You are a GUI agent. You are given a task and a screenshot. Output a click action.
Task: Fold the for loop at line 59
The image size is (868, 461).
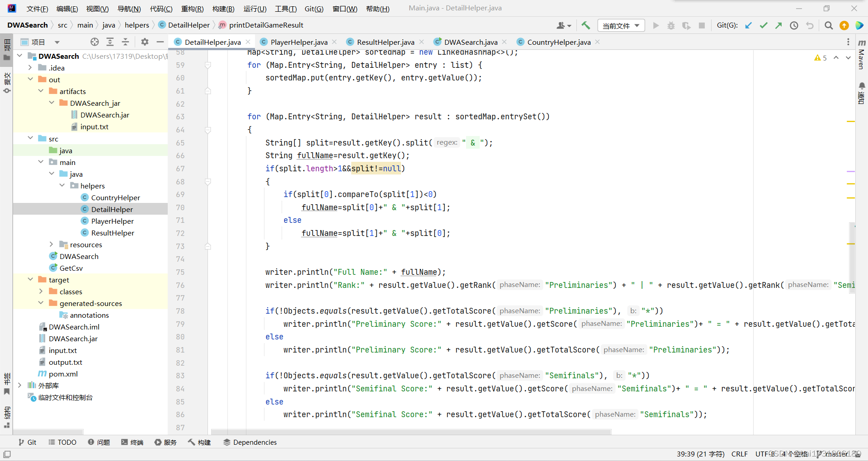(208, 65)
